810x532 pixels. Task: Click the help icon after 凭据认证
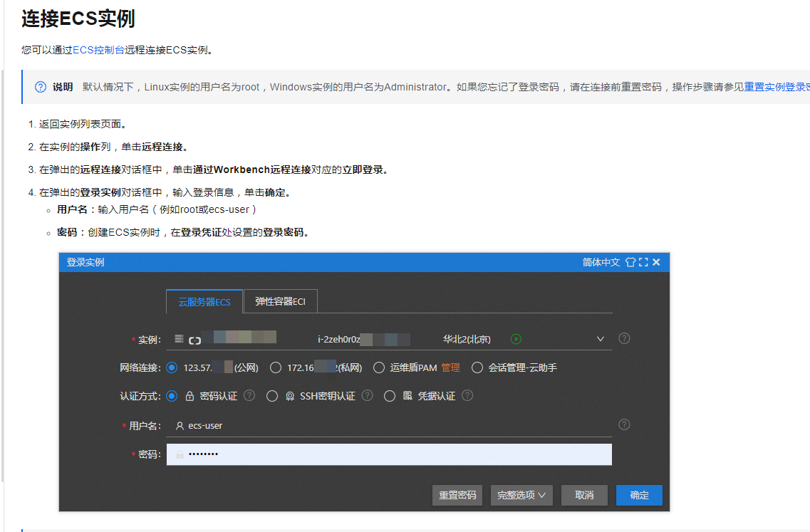point(467,396)
